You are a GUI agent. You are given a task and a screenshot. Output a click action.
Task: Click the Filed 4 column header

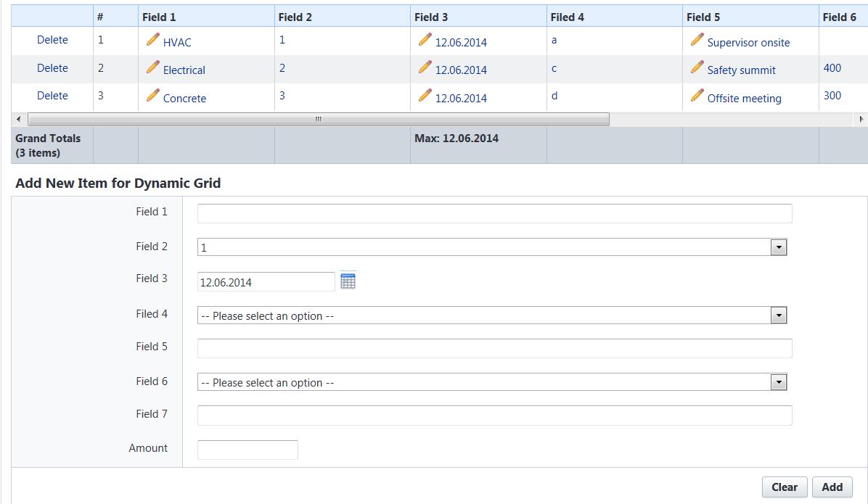tap(615, 17)
